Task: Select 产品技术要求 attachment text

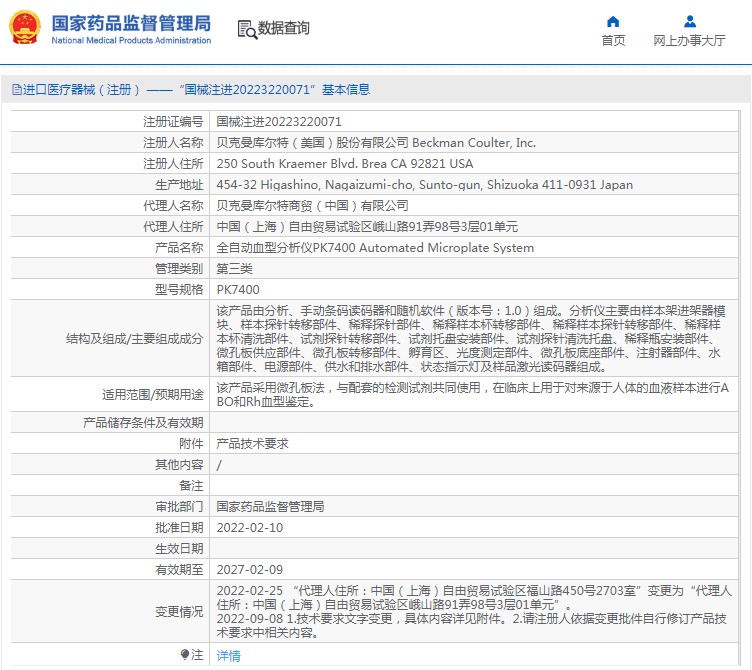Action: [x=252, y=444]
